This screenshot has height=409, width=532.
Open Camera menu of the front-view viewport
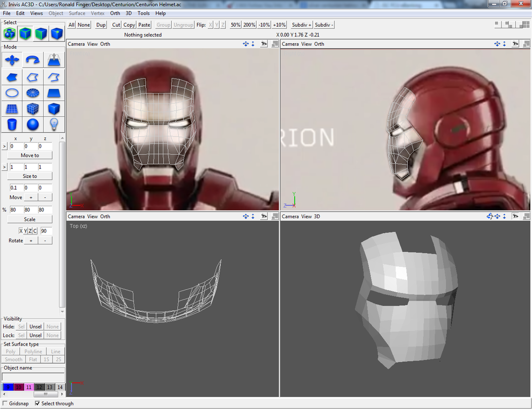pos(76,44)
